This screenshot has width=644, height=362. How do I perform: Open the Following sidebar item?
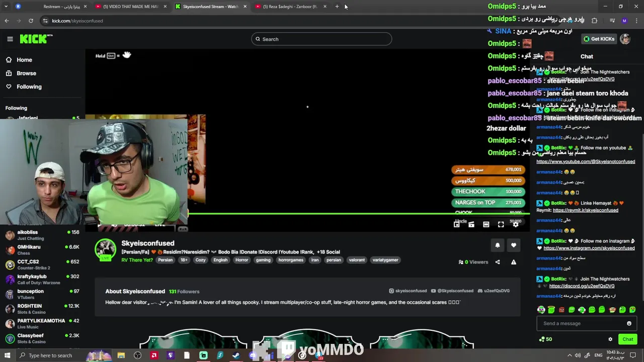coord(29,86)
